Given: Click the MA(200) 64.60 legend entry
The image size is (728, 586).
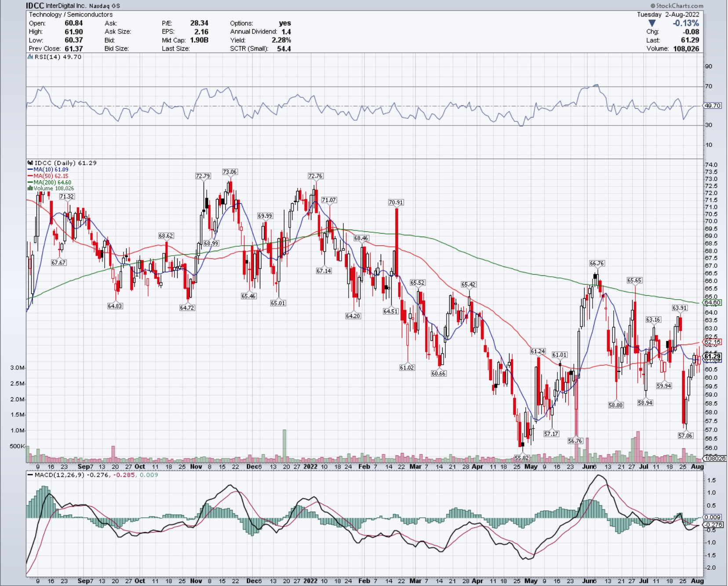Looking at the screenshot, I should (x=50, y=182).
